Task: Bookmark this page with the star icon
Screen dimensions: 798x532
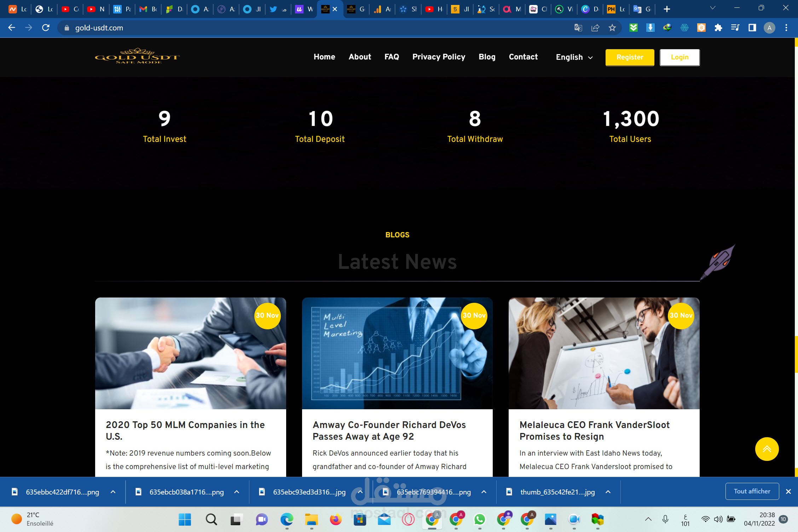Action: (x=612, y=28)
